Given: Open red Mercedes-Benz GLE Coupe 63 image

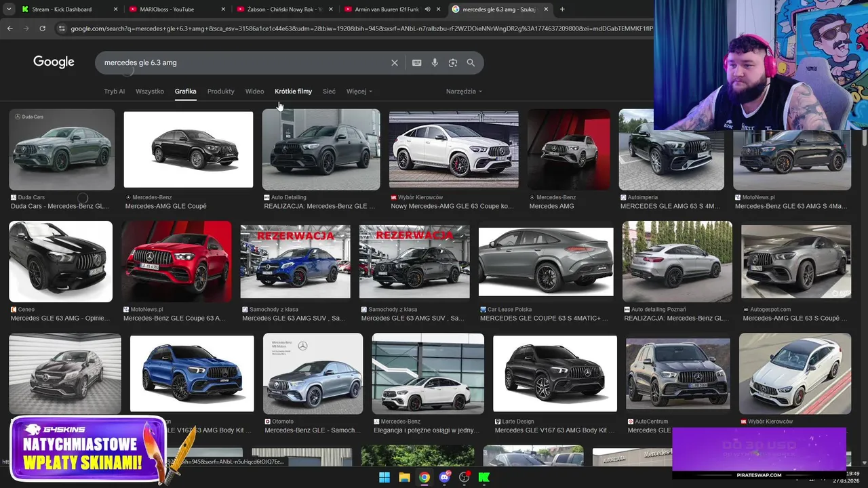Looking at the screenshot, I should coord(176,262).
